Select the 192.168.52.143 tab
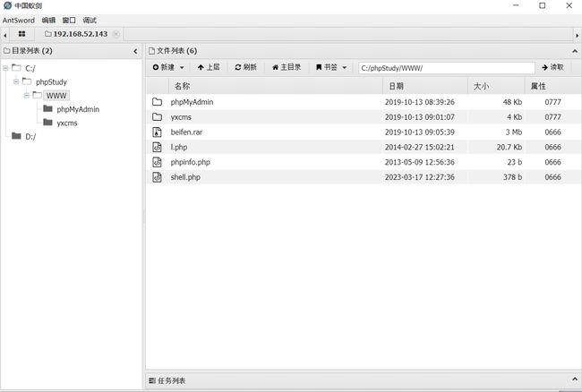The image size is (582, 392). 76,34
